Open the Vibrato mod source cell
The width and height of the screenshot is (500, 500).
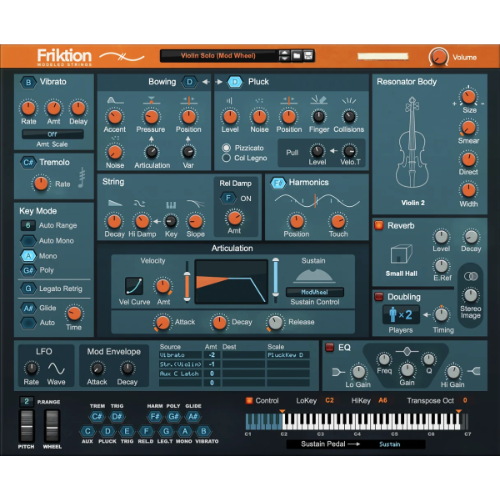[x=180, y=355]
